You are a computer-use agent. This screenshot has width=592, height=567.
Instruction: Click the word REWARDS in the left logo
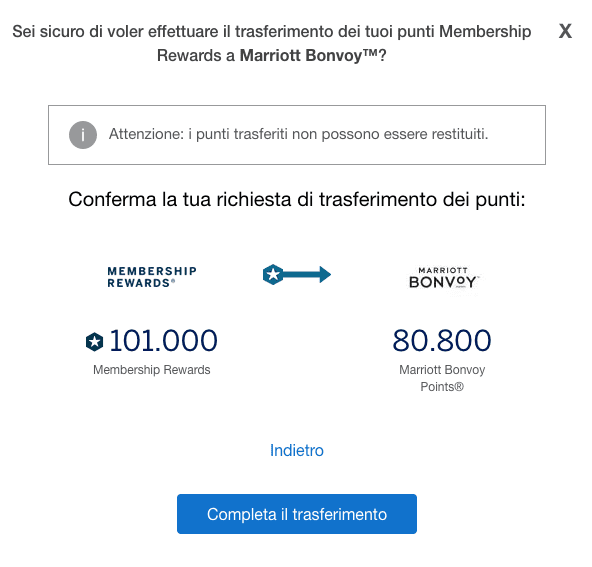point(139,283)
